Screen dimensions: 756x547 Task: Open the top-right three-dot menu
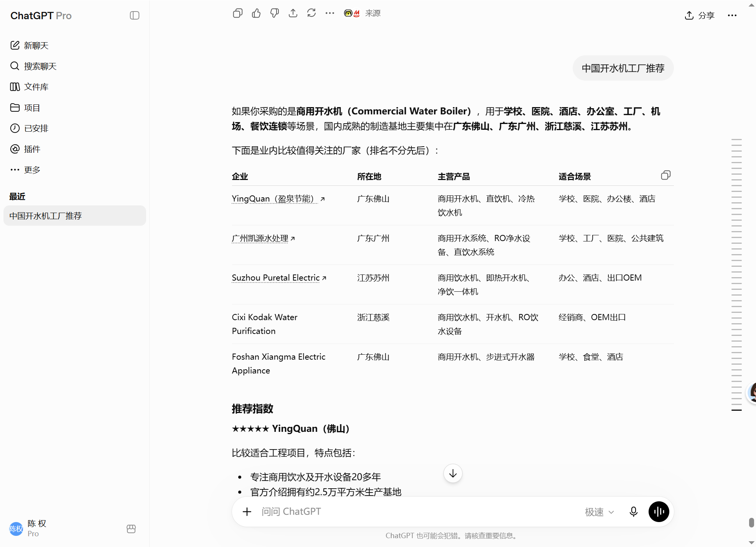(732, 15)
